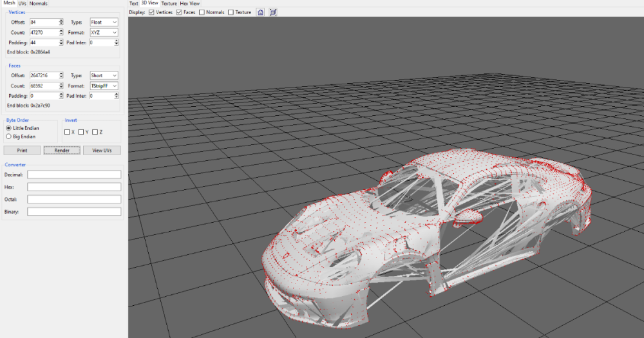Viewport: 644px width, 338px height.
Task: Open the Hex View tab
Action: pos(189,3)
